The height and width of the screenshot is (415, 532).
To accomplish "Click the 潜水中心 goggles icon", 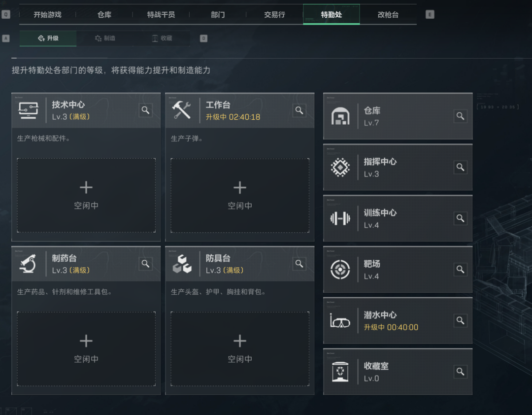I will click(x=340, y=321).
